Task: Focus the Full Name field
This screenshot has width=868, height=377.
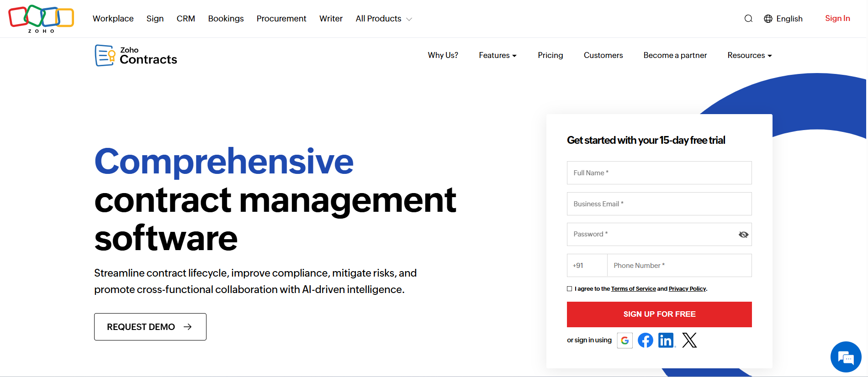Action: (x=659, y=173)
